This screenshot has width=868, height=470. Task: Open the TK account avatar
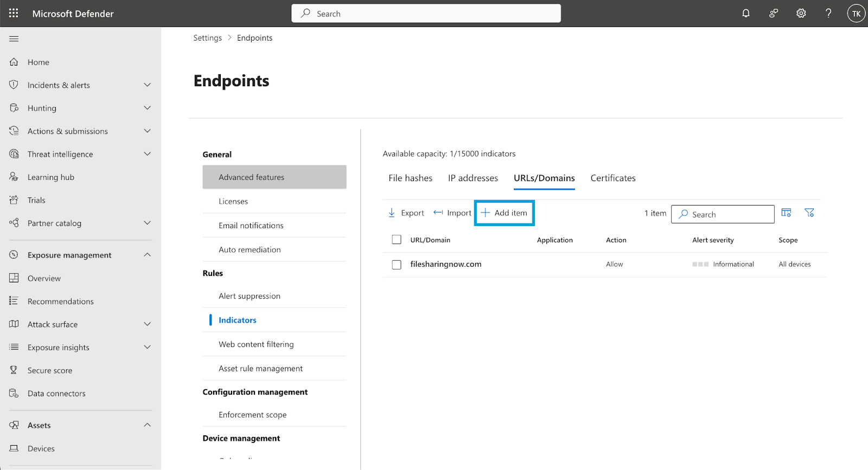click(x=856, y=14)
